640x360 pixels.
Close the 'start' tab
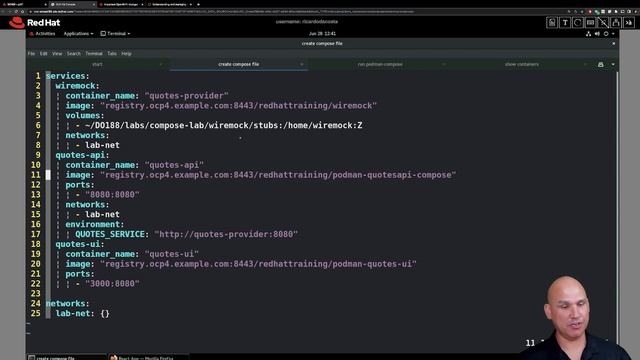click(161, 64)
